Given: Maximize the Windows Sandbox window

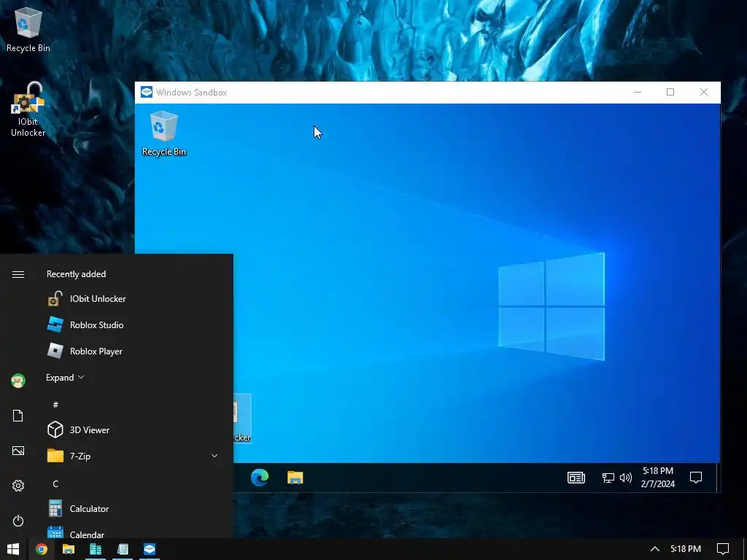Looking at the screenshot, I should point(670,92).
